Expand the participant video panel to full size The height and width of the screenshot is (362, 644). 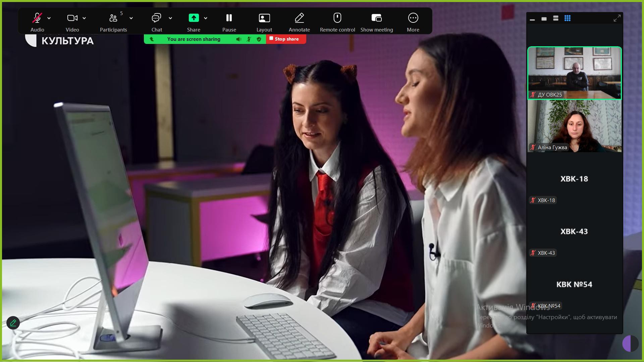[617, 18]
